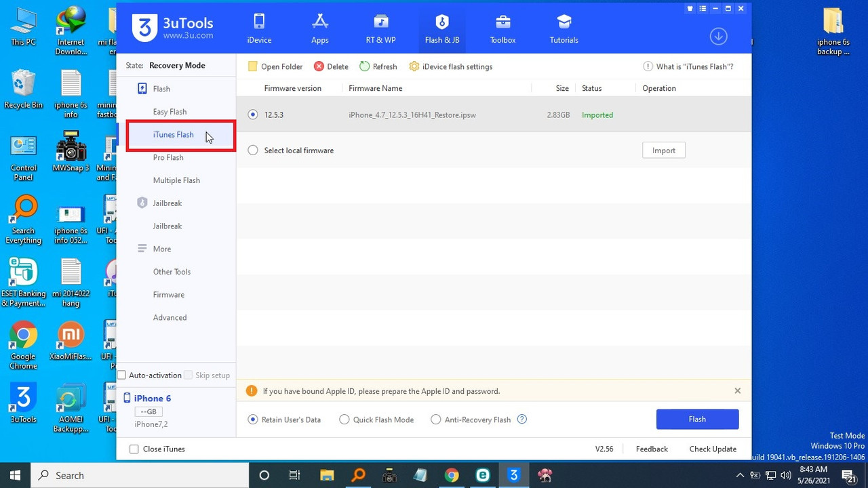Viewport: 868px width, 488px height.
Task: Open Other Tools in the sidebar
Action: pyautogui.click(x=172, y=272)
